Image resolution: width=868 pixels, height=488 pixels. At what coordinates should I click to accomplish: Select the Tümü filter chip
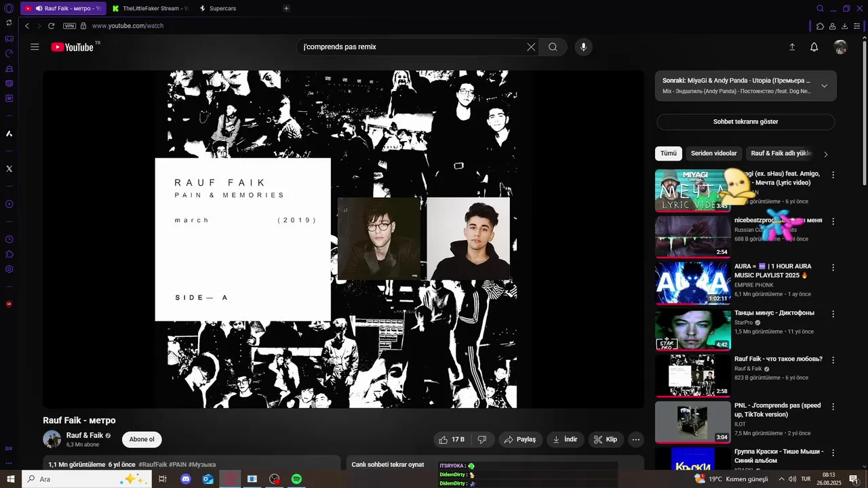pos(669,153)
